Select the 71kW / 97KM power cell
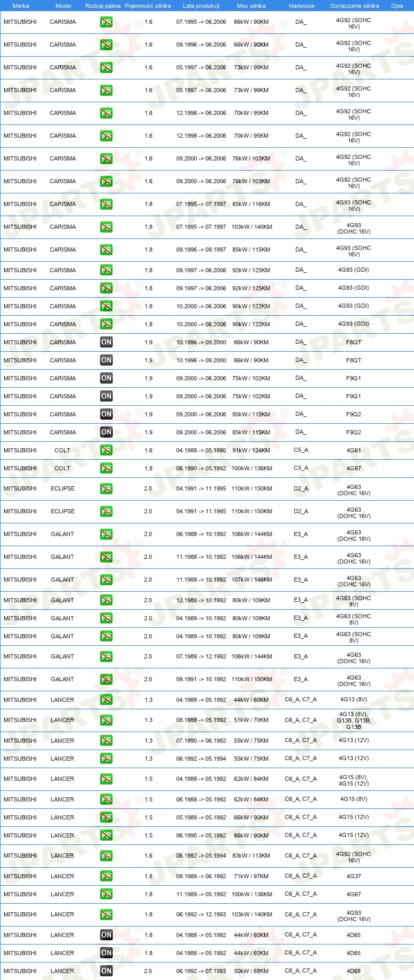This screenshot has height=980, width=414. (251, 876)
